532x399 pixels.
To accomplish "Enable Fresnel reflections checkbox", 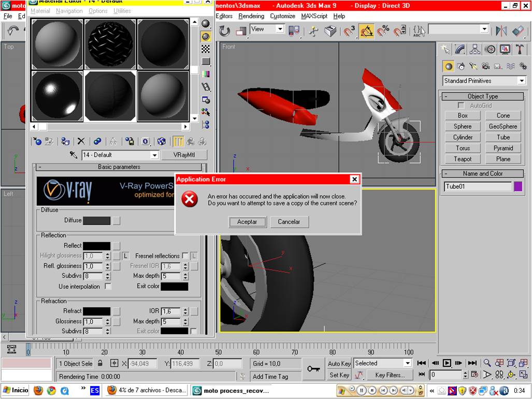I will [x=185, y=256].
